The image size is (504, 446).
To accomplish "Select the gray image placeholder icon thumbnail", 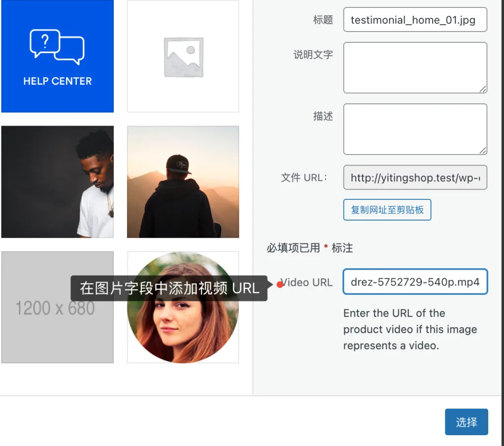I will tap(183, 56).
